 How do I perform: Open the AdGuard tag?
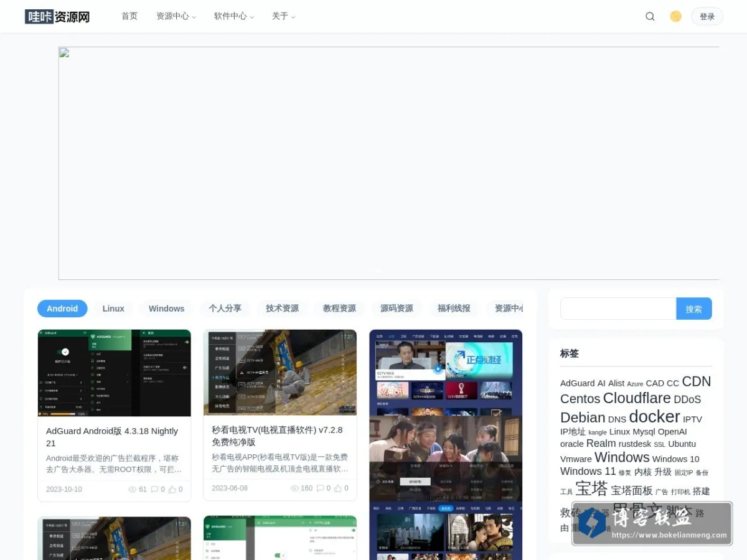click(x=577, y=383)
